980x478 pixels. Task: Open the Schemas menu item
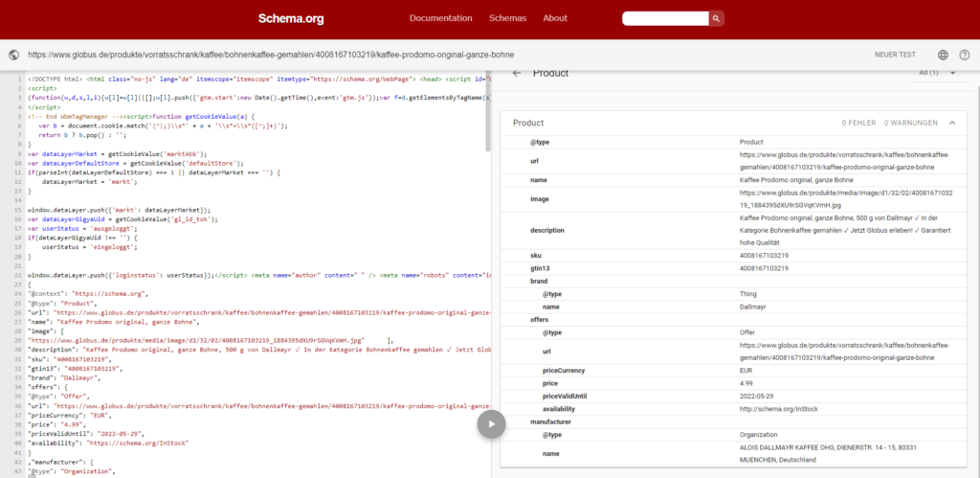click(507, 18)
